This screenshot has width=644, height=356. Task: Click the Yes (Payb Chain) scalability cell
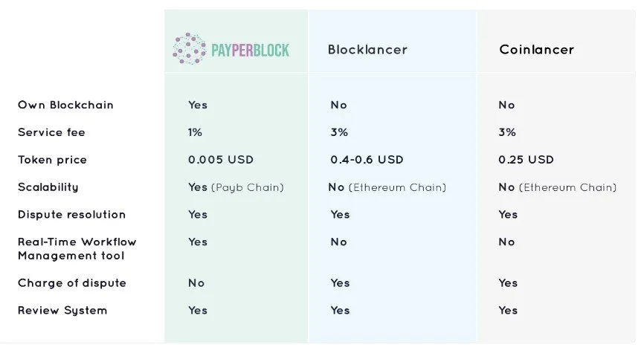click(236, 187)
